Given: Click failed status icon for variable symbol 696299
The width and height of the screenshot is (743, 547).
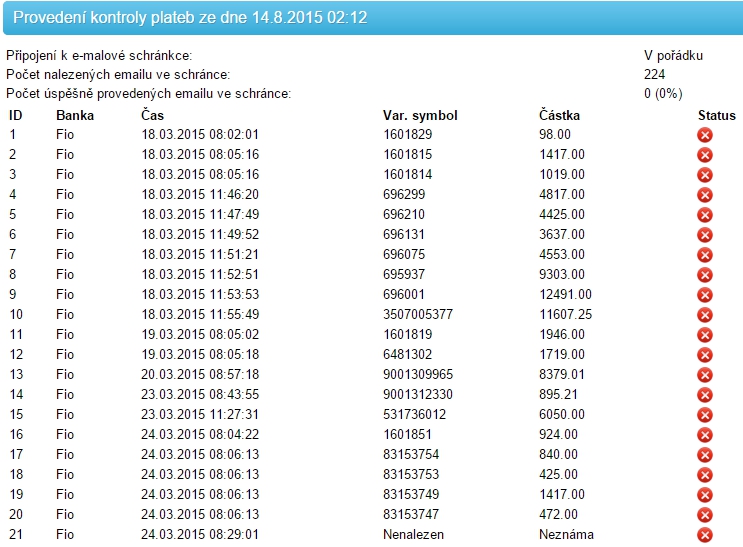Looking at the screenshot, I should click(x=704, y=195).
